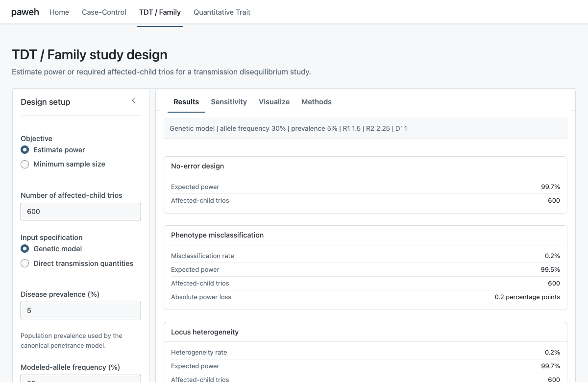This screenshot has width=588, height=382.
Task: Click the paweh logo
Action: click(25, 12)
